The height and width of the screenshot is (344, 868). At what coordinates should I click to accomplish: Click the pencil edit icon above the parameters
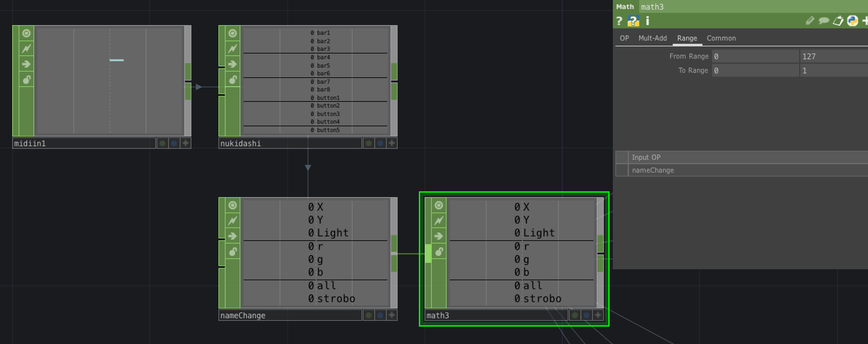810,21
